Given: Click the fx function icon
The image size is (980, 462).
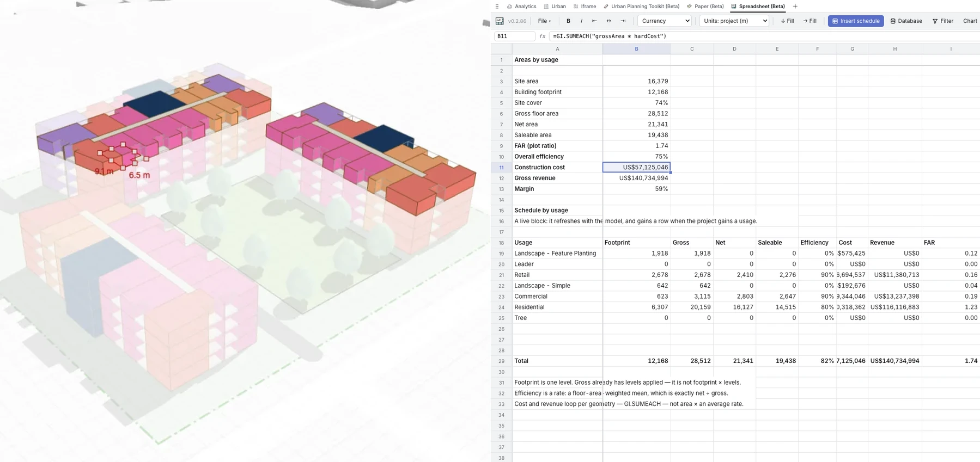Looking at the screenshot, I should tap(543, 36).
